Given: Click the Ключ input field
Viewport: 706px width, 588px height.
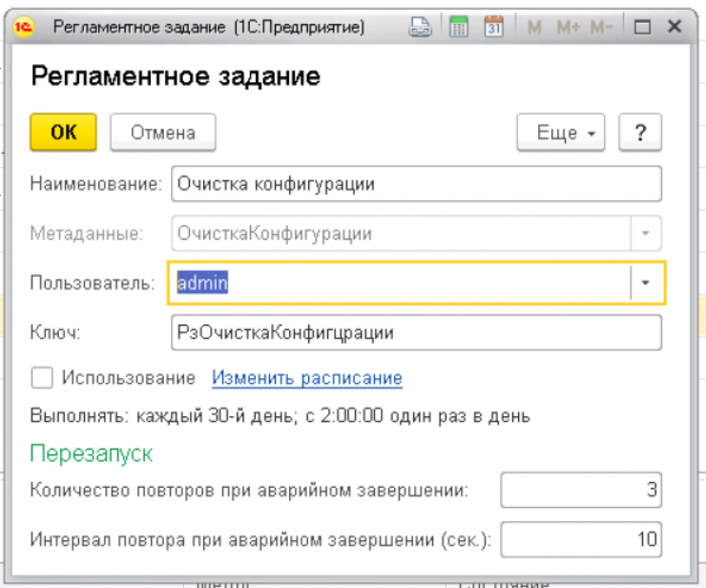Looking at the screenshot, I should tap(417, 332).
